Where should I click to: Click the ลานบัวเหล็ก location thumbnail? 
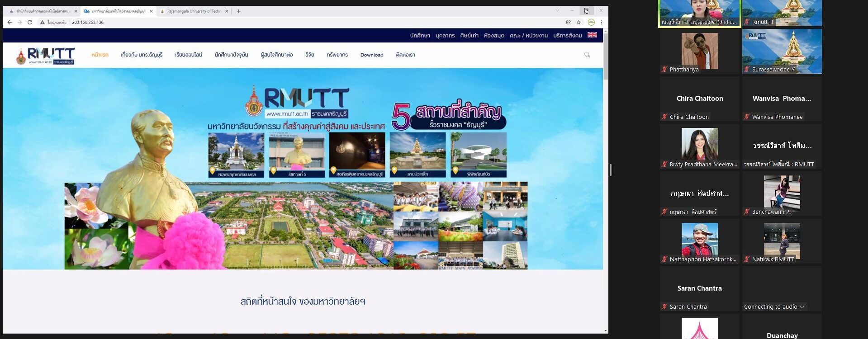tap(417, 155)
